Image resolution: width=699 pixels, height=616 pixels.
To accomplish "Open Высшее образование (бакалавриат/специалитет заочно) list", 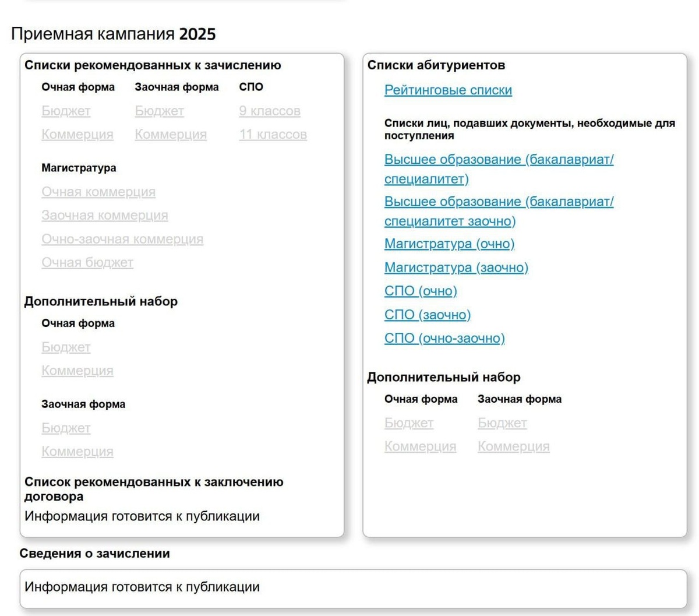I will [x=499, y=212].
